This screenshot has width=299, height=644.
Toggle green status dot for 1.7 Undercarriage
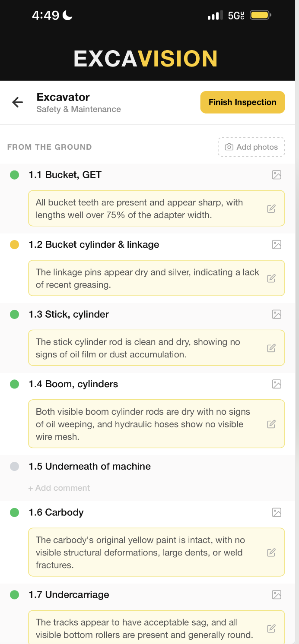15,595
